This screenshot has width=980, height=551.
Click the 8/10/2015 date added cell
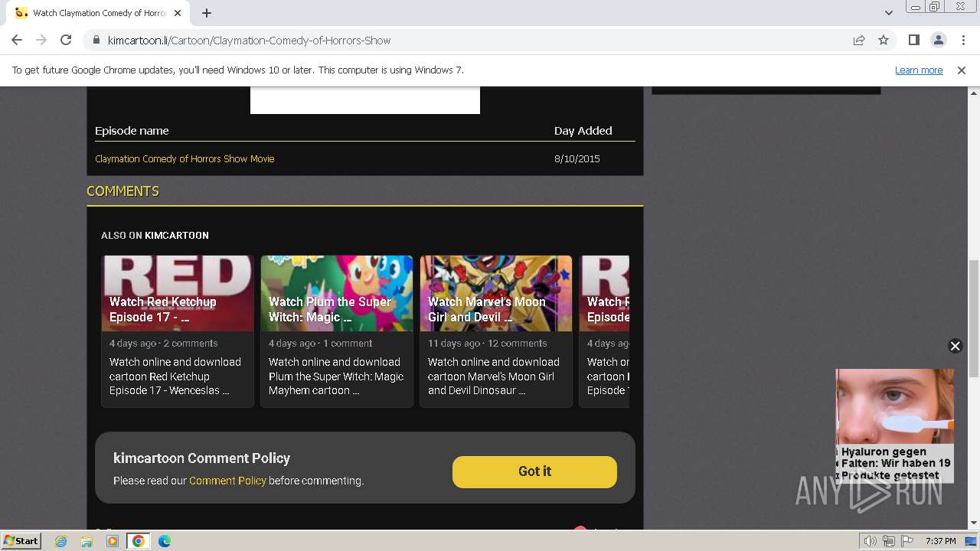[577, 158]
